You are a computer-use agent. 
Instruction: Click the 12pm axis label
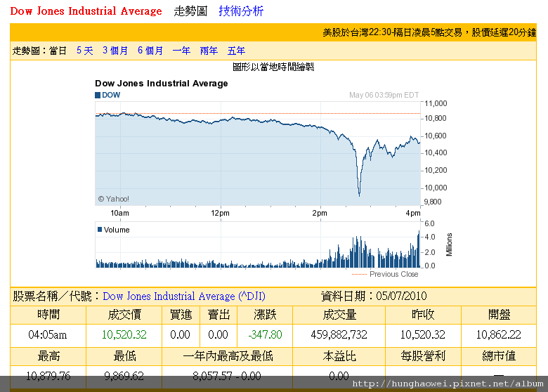tap(220, 213)
